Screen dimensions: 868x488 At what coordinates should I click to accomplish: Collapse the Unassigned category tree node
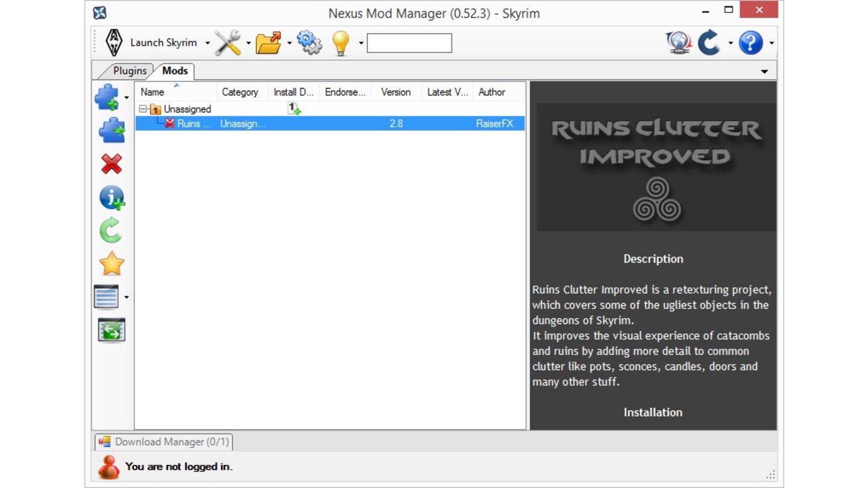(x=143, y=109)
